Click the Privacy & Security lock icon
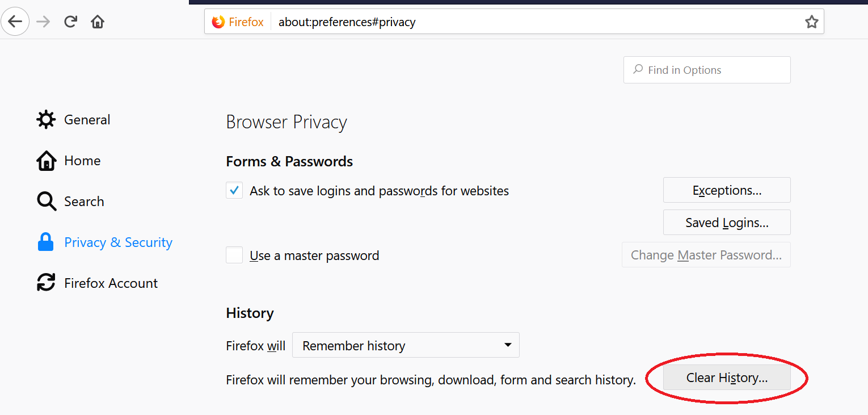Image resolution: width=868 pixels, height=415 pixels. pyautogui.click(x=45, y=242)
